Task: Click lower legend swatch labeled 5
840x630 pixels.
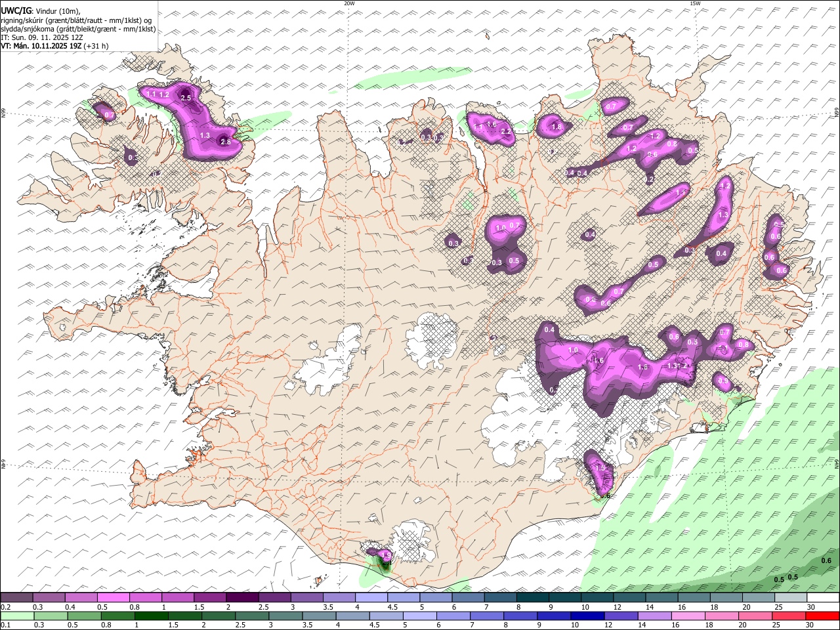Action: (x=420, y=616)
